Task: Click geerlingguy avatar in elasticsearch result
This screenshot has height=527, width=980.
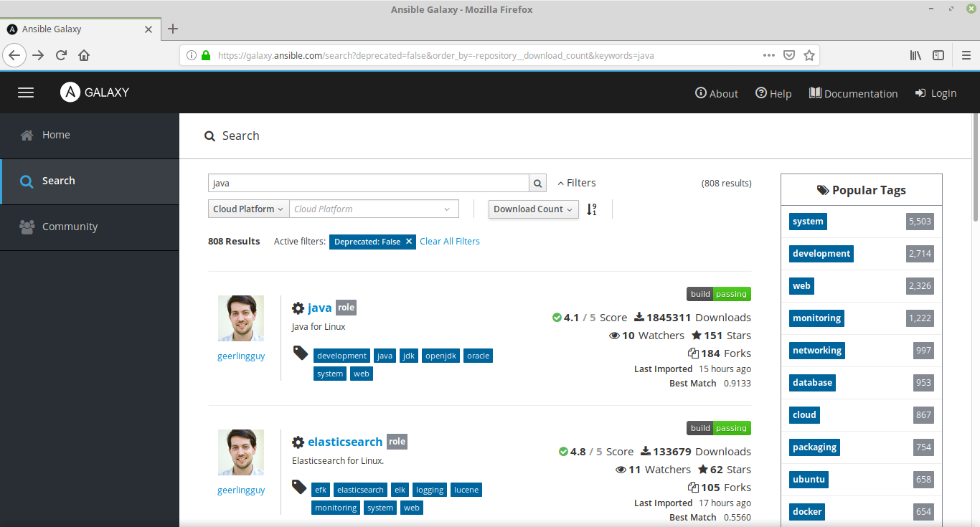Action: click(241, 452)
